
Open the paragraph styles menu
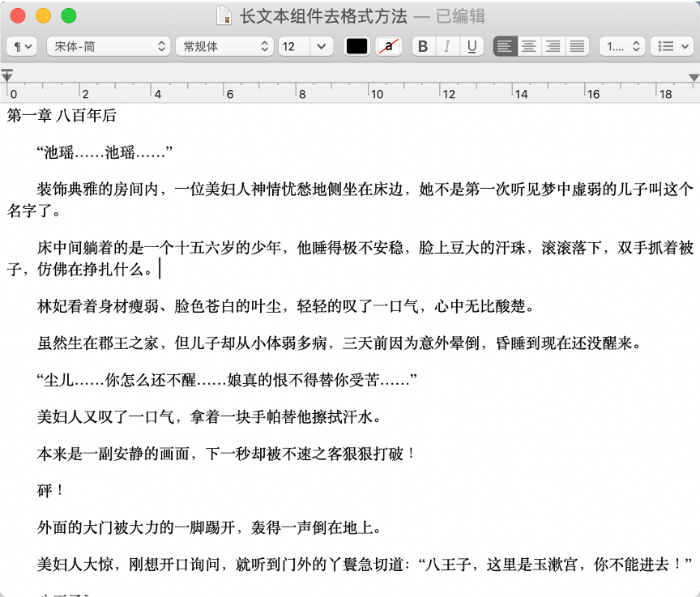(21, 46)
